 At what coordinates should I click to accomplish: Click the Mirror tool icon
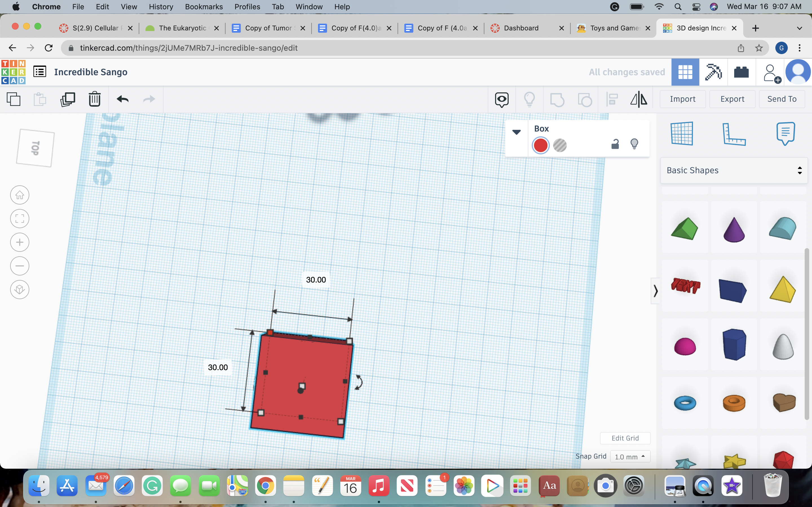639,99
